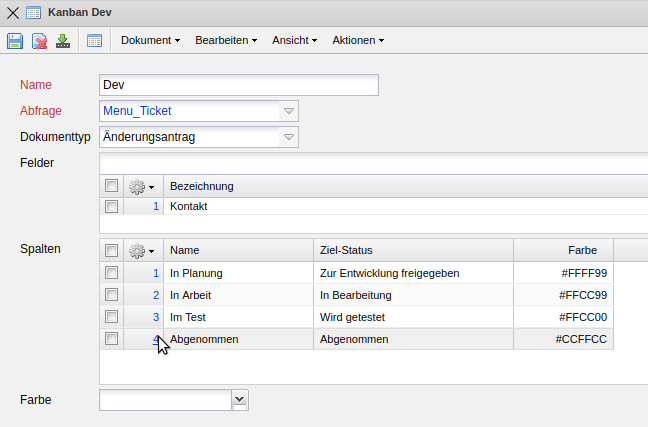The width and height of the screenshot is (648, 427).
Task: Close the Kanban Dev tab with X
Action: click(12, 12)
